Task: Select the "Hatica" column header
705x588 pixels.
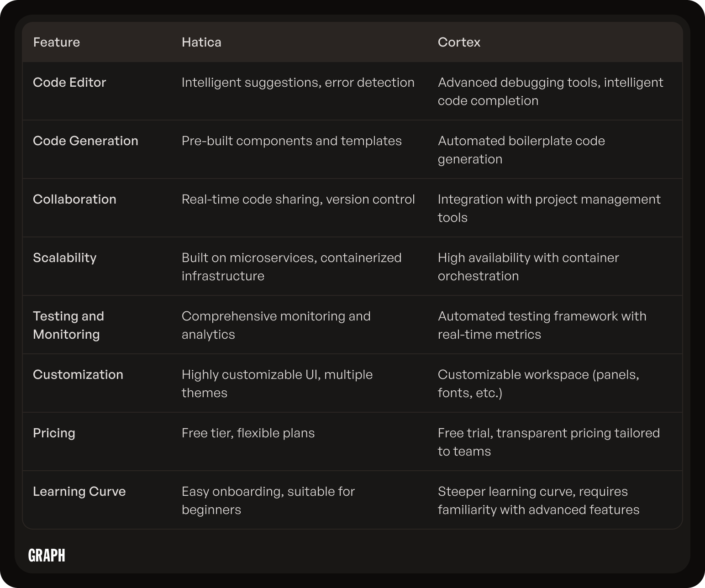Action: (201, 42)
